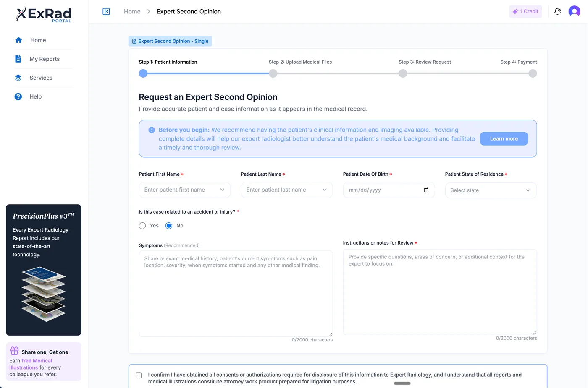
Task: Click the Share one, Get one text
Action: (45, 352)
